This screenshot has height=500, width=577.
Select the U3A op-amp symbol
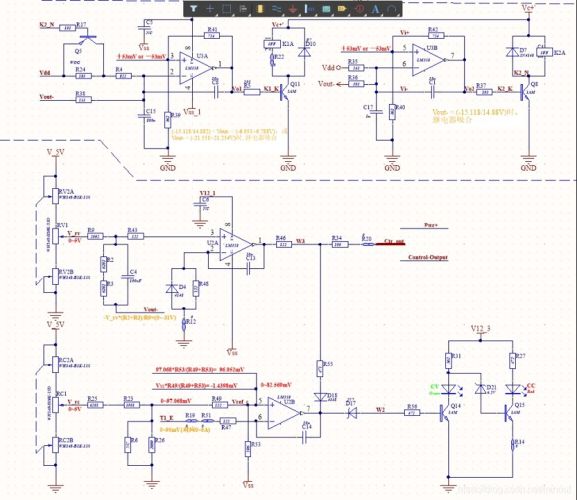pyautogui.click(x=195, y=68)
